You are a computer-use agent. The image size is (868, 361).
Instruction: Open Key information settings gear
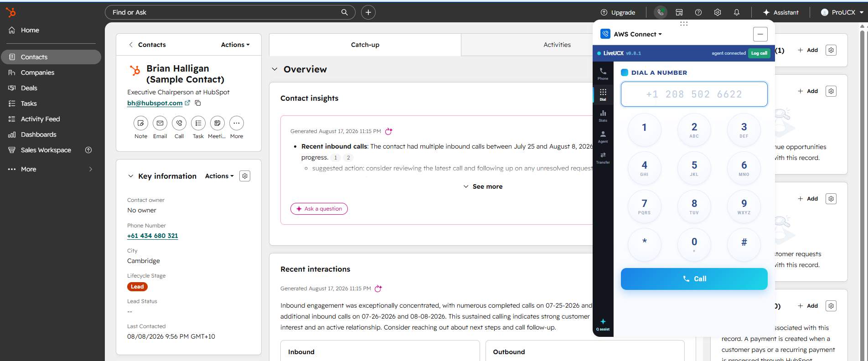pos(245,176)
